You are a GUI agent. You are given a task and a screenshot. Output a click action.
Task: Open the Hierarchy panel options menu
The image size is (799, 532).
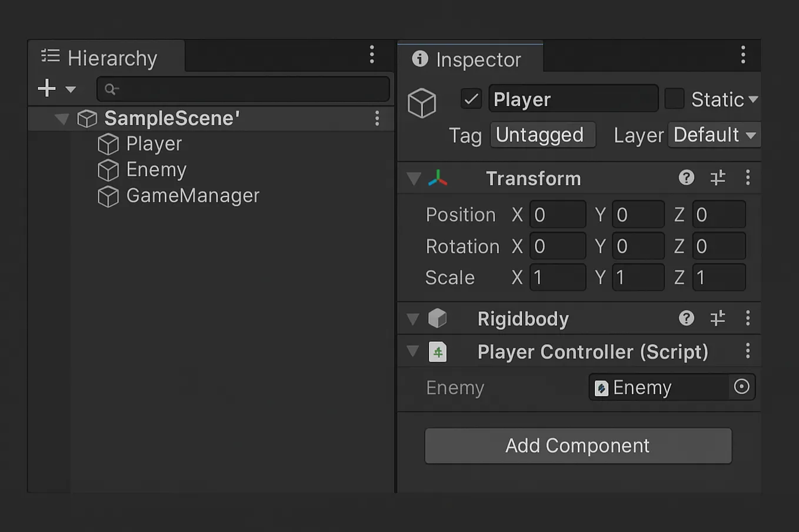372,55
